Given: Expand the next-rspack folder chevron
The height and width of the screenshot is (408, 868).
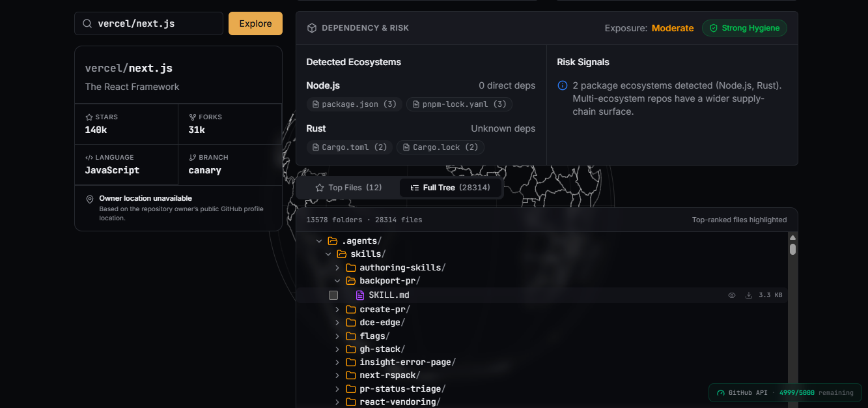Looking at the screenshot, I should (337, 375).
